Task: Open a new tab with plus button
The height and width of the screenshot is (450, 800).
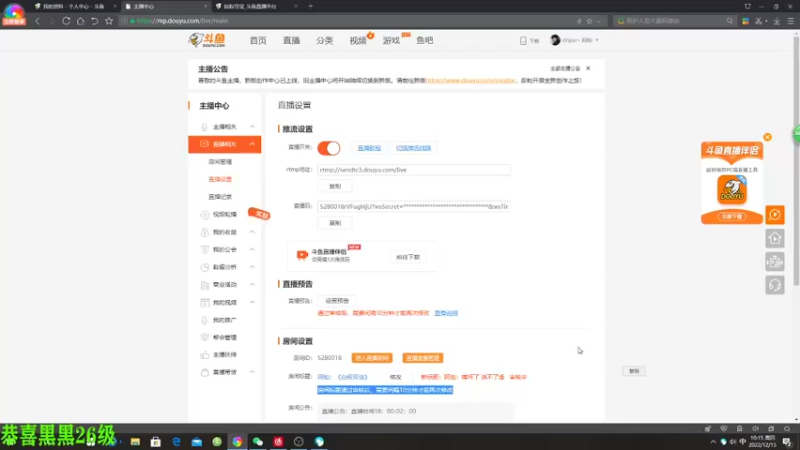Action: point(310,6)
